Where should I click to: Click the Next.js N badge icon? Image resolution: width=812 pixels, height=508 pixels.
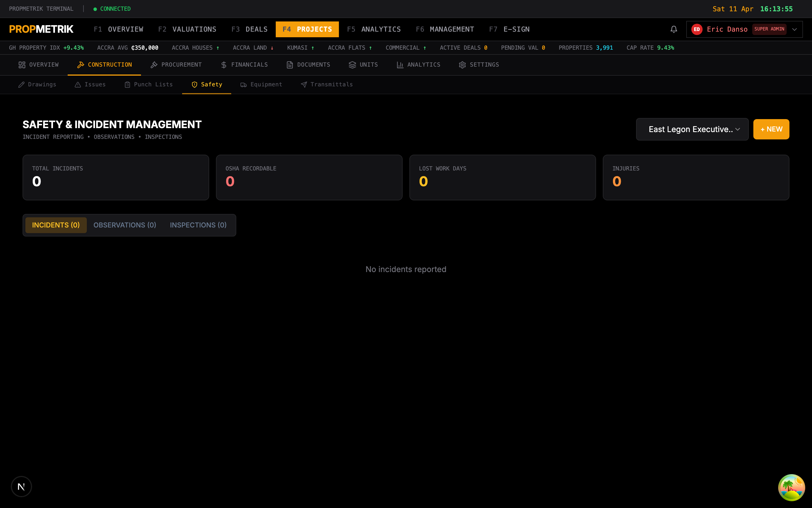coord(21,486)
